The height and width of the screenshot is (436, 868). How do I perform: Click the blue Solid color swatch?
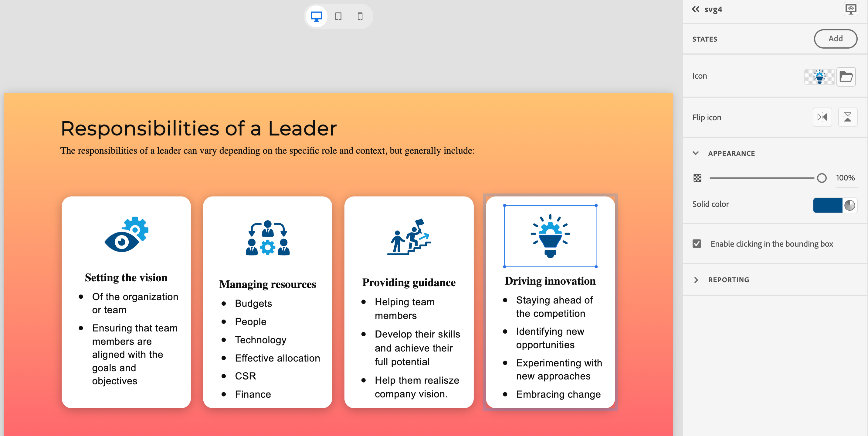coord(828,205)
